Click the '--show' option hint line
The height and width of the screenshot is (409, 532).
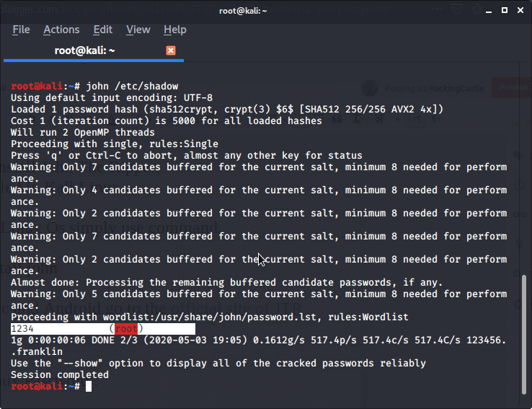[x=218, y=363]
